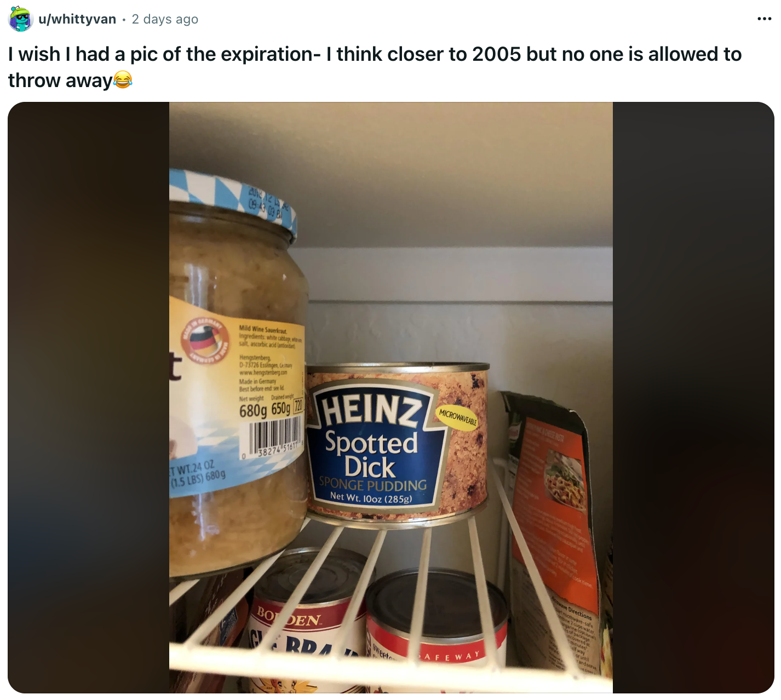Click the yellow Microwaveable sticker on the can
781x700 pixels.
coord(458,418)
